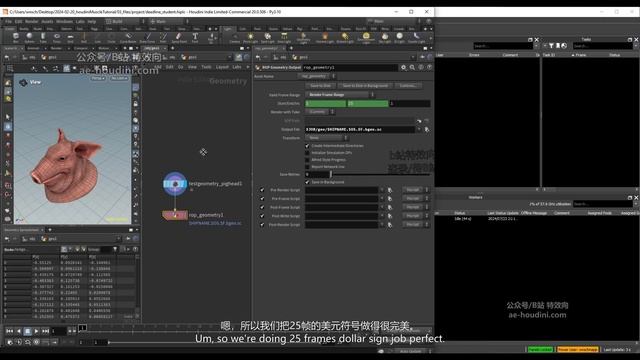The image size is (640, 360).
Task: Toggle Create Intermediate Directories checkbox
Action: 307,146
